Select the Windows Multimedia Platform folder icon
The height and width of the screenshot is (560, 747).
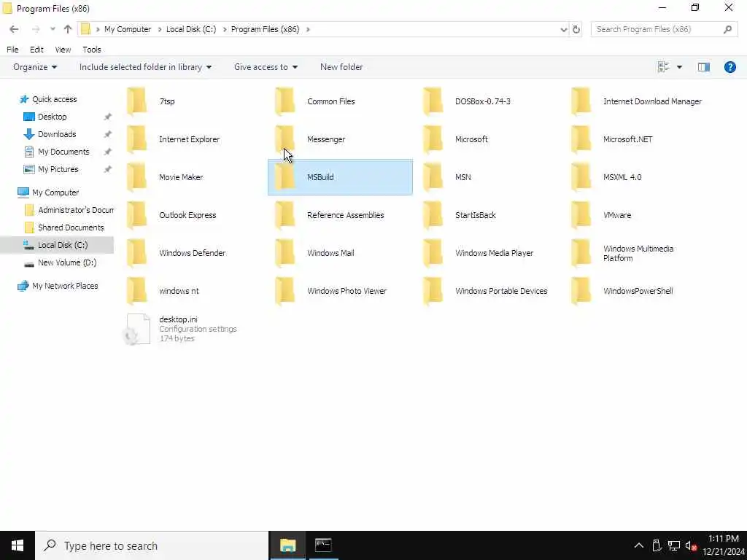[x=581, y=253]
